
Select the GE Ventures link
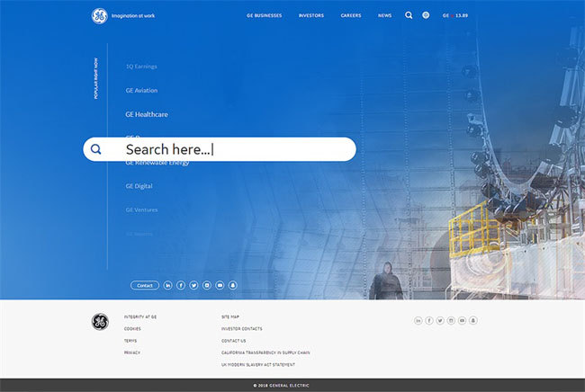tap(141, 209)
